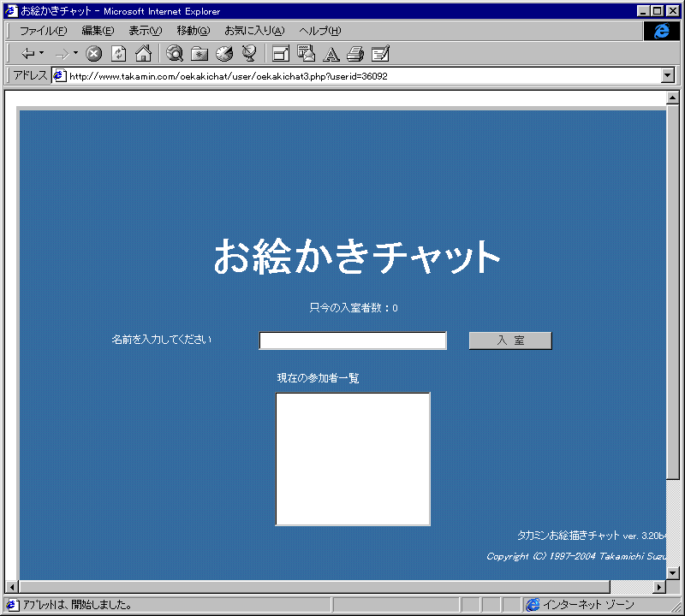The width and height of the screenshot is (685, 616).
Task: Open the 移動(G) menu
Action: [194, 31]
